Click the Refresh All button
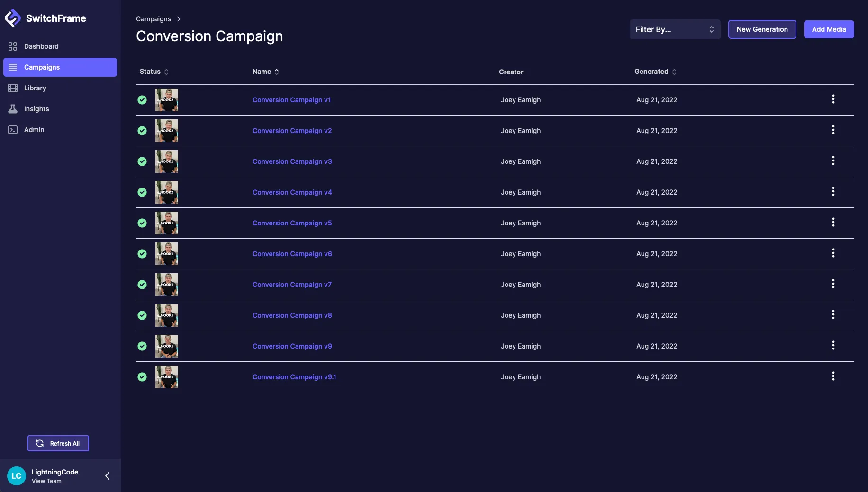This screenshot has height=492, width=868. [x=58, y=443]
